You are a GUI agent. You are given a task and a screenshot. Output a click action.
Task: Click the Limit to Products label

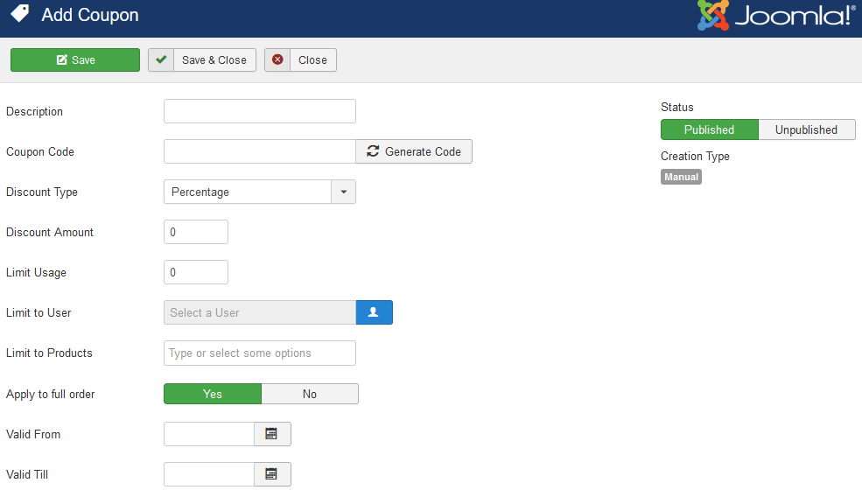pyautogui.click(x=50, y=353)
